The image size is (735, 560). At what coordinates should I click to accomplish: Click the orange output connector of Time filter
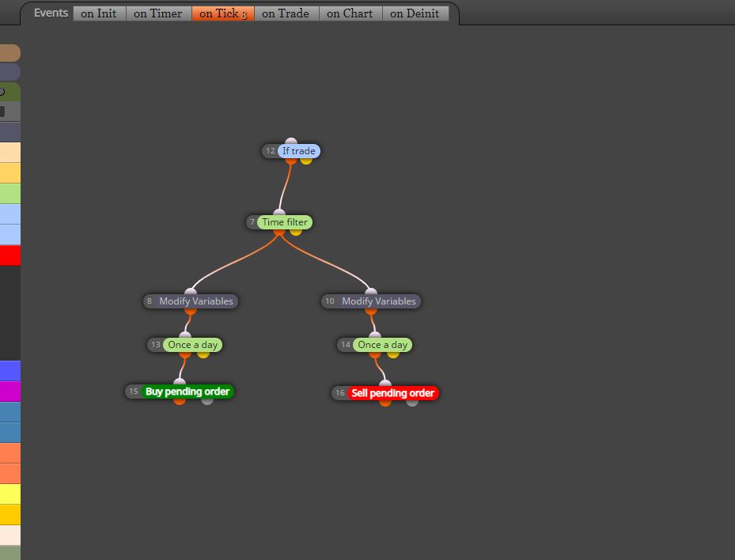(x=279, y=233)
